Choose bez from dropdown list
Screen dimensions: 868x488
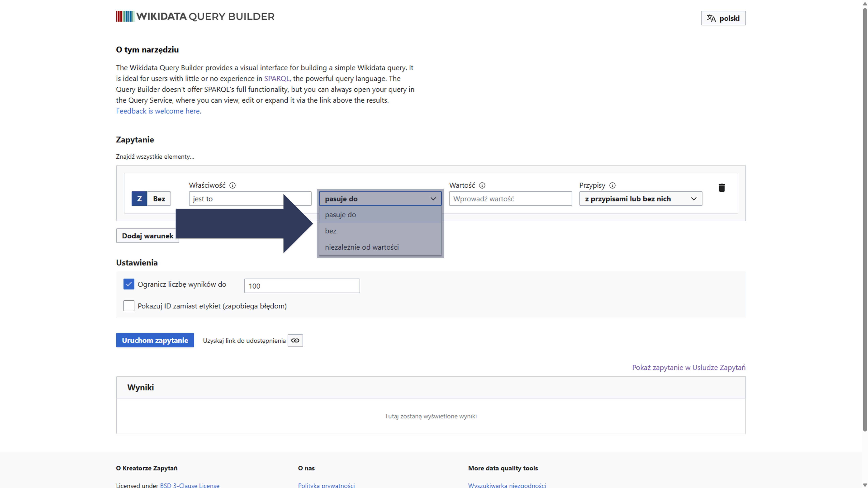pos(331,231)
